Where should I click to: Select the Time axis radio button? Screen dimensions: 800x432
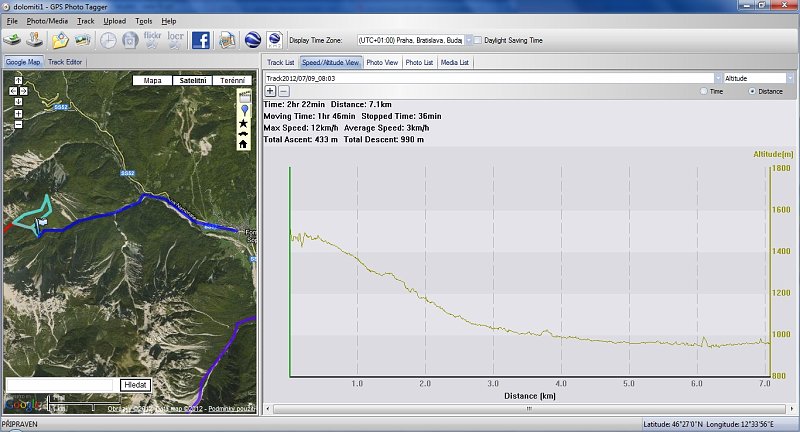[x=704, y=91]
